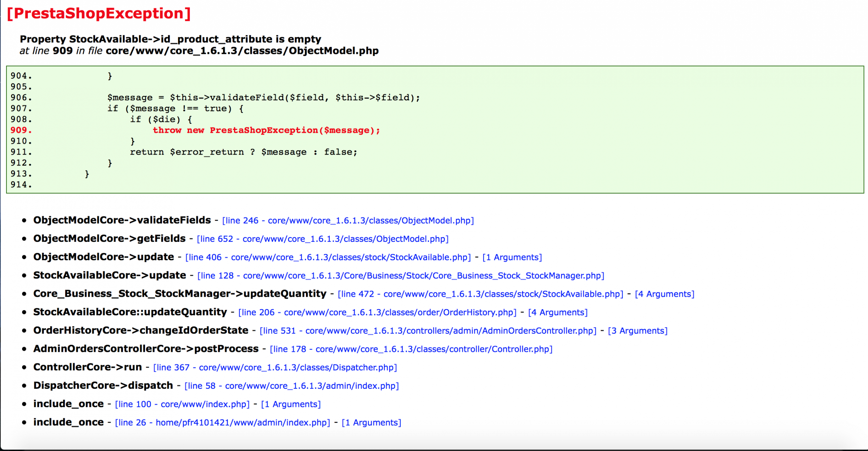Screen dimensions: 868x451
Task: Click 'Property StockAvailable->id_product_attribute is empty' message
Action: point(170,39)
